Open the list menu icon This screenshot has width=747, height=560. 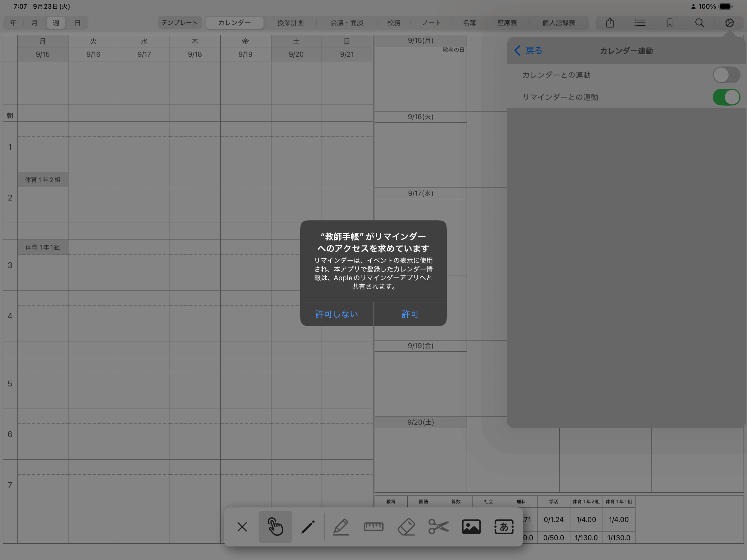click(640, 23)
